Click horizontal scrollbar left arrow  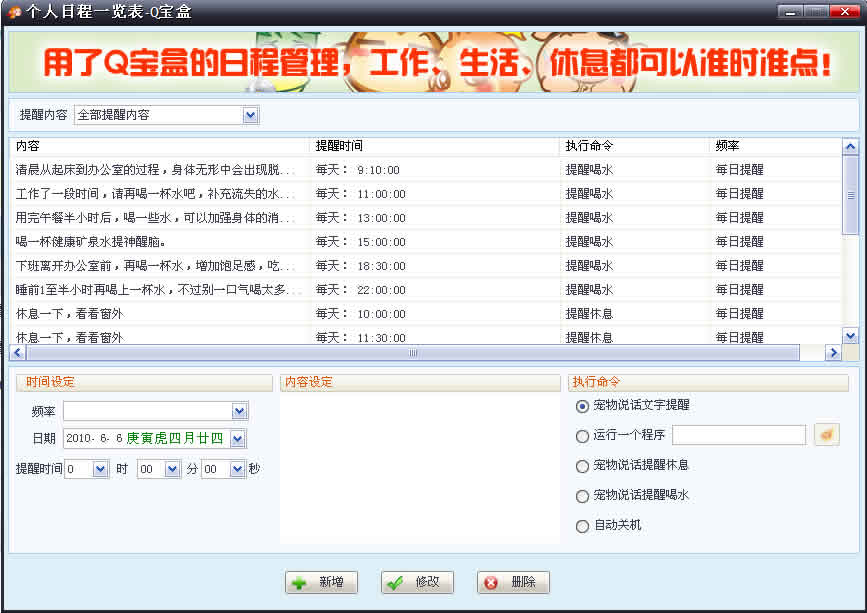point(18,352)
